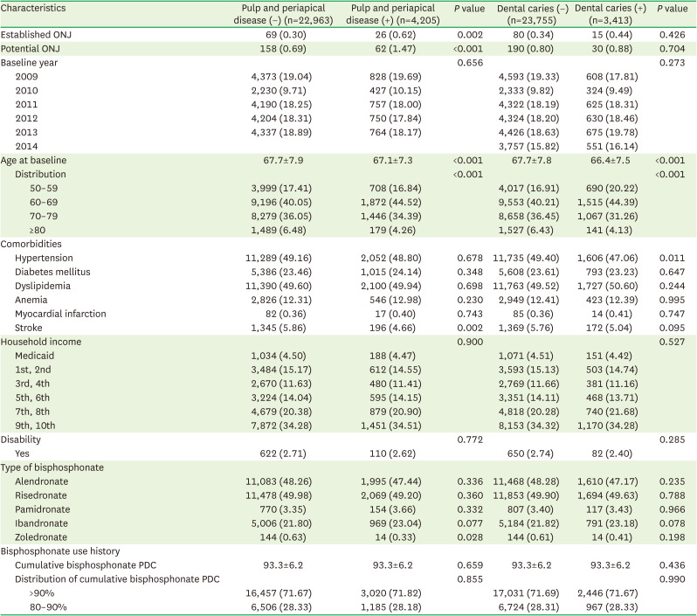This screenshot has width=697, height=616.
Task: Click the value '1,067 (31.26)' for 70–79
Action: (x=607, y=216)
